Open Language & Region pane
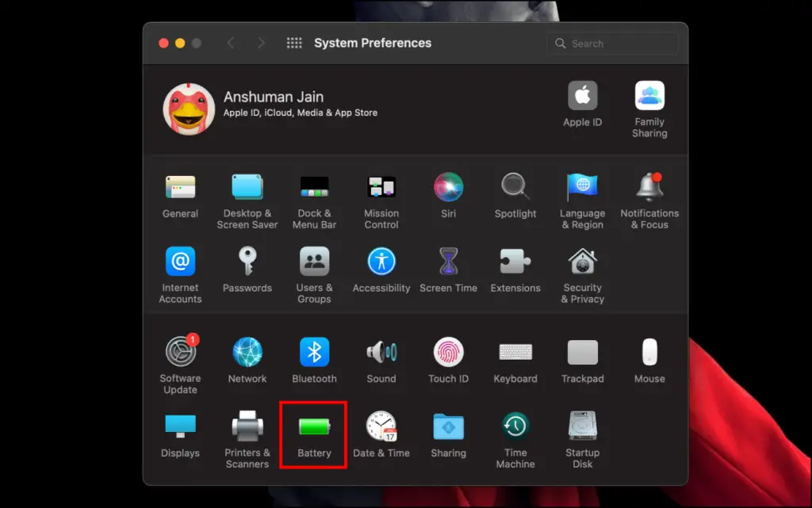 pos(583,187)
